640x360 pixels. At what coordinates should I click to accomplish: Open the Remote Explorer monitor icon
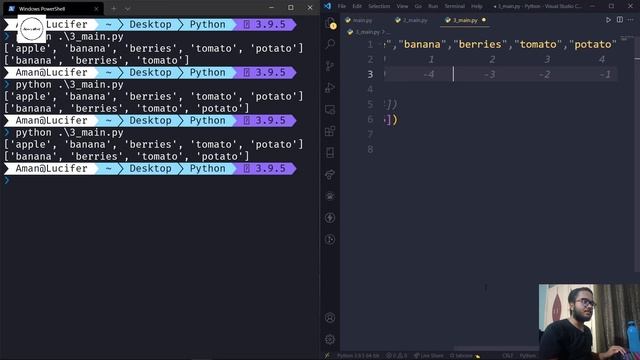click(x=330, y=109)
